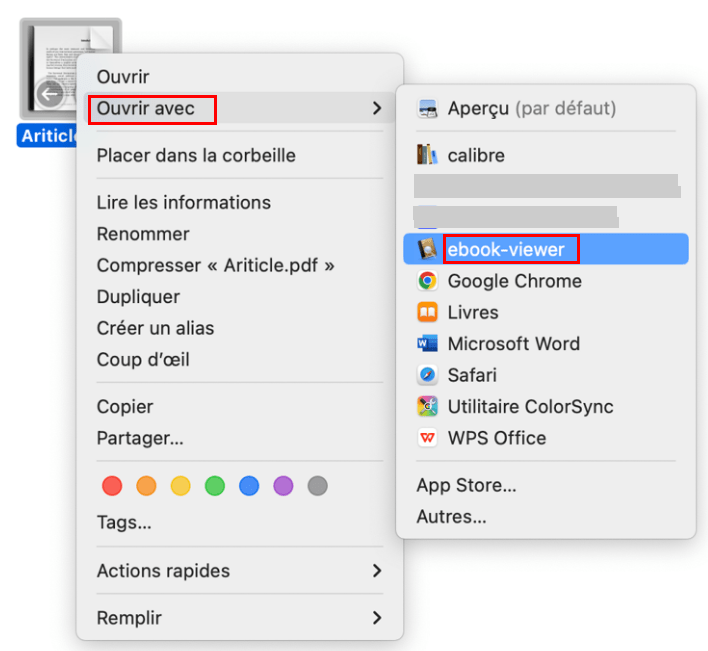
Task: Click the WPS Office icon
Action: 427,437
